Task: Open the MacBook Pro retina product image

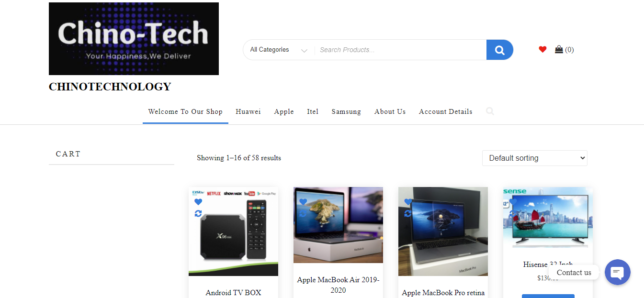Action: click(443, 232)
